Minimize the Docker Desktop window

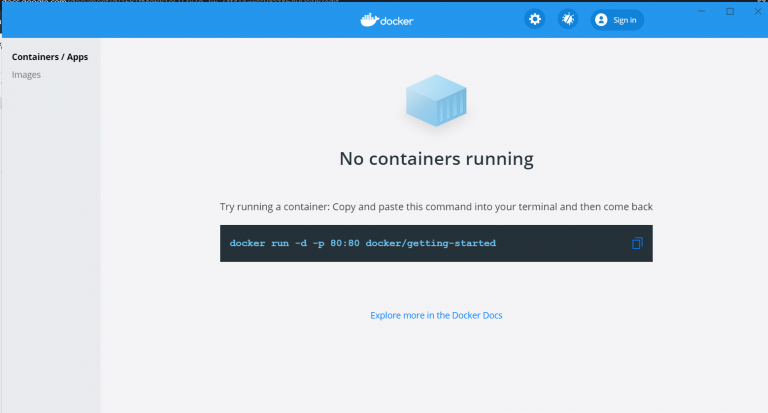701,11
